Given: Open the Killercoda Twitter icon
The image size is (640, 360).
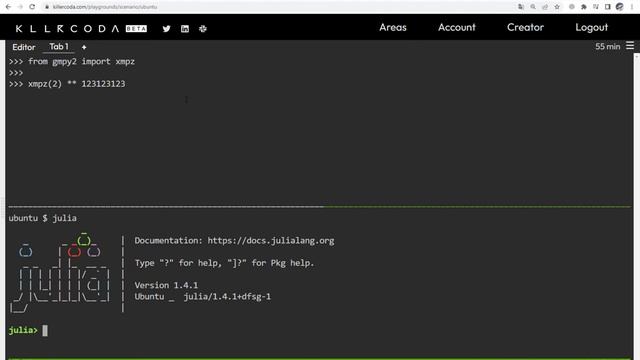Looking at the screenshot, I should 166,29.
